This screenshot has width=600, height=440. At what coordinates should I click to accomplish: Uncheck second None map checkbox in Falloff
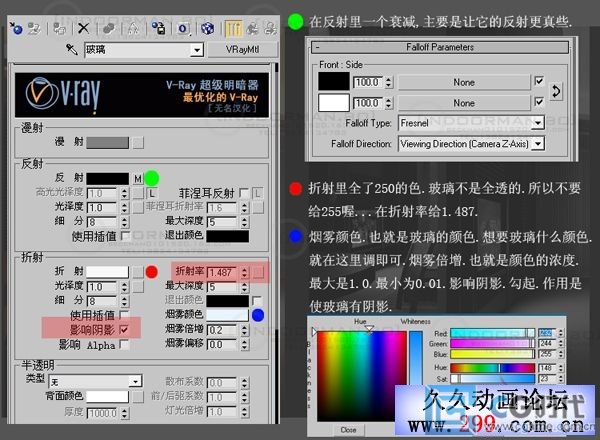click(x=539, y=102)
